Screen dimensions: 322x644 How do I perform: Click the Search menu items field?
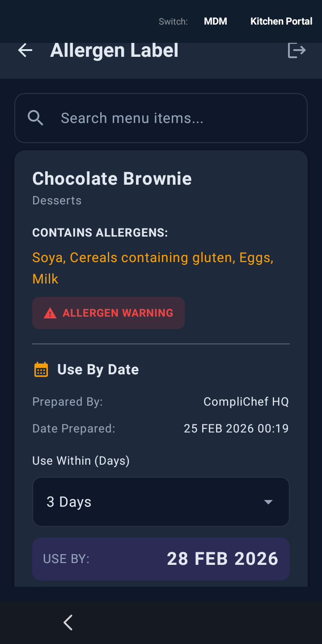tap(161, 118)
